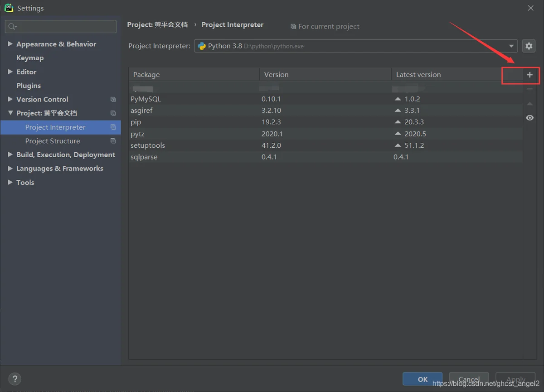Click the copy icon beside Project Structure
544x392 pixels.
113,141
